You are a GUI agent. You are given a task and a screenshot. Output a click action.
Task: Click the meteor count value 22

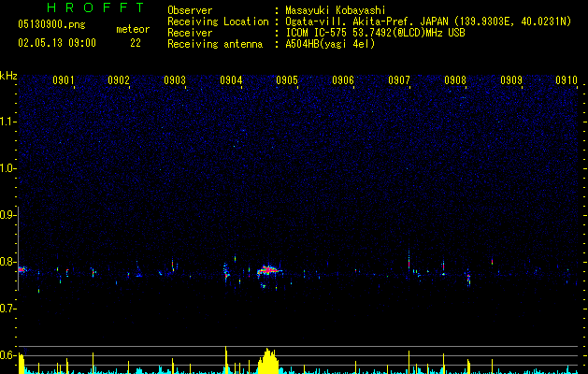point(136,43)
